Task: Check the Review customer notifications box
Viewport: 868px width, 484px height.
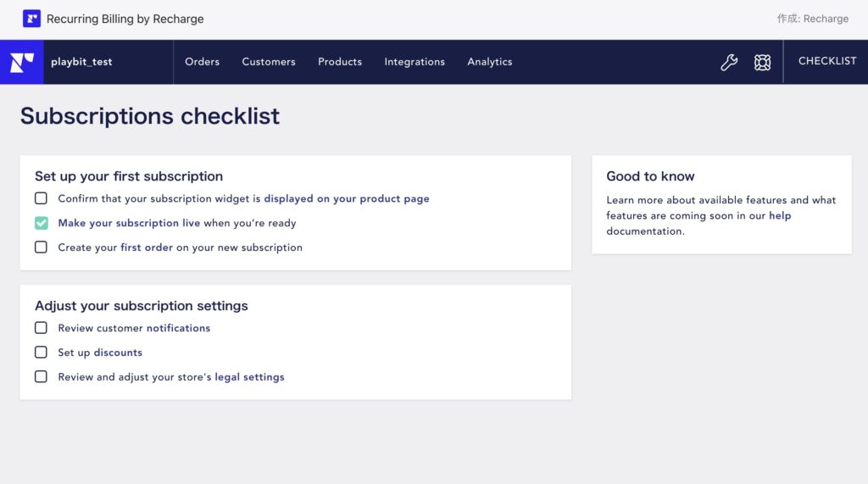Action: pyautogui.click(x=41, y=328)
